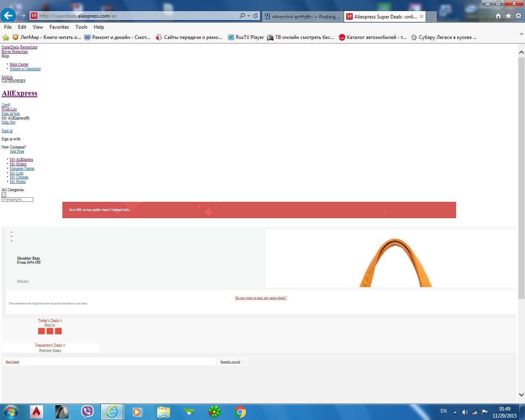Launch AutoCAD from the taskbar
Screen dimensions: 525x420
click(x=37, y=412)
